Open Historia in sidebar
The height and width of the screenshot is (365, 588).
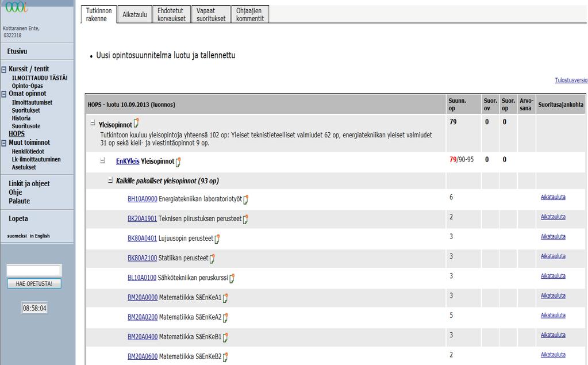point(21,118)
